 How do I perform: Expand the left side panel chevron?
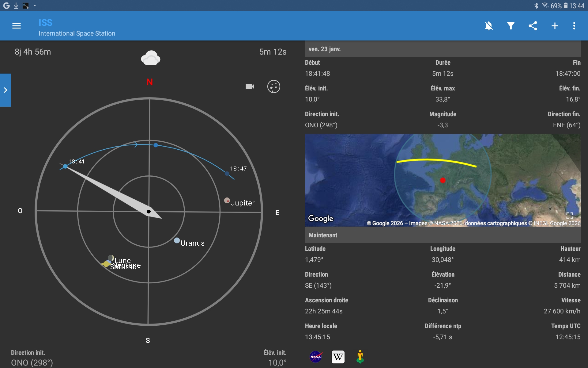click(6, 90)
